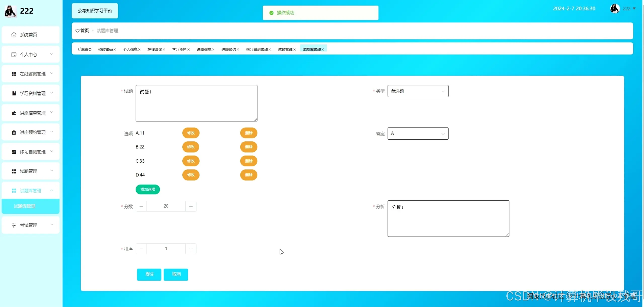Click the 练习自测管理 chart icon

click(14, 152)
